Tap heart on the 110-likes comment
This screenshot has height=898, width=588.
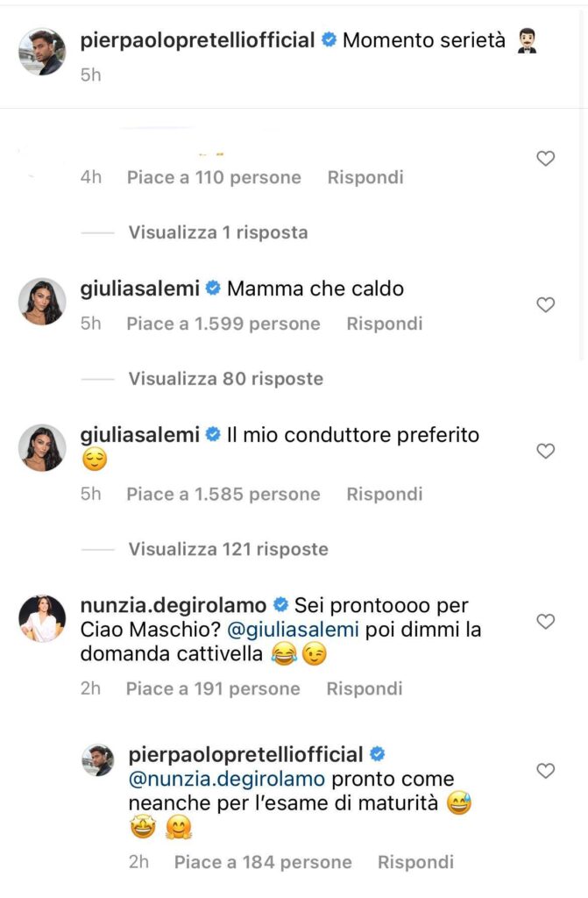tap(546, 158)
